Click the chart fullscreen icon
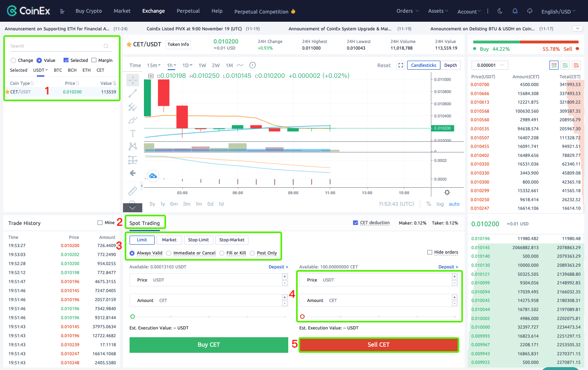 click(x=401, y=65)
